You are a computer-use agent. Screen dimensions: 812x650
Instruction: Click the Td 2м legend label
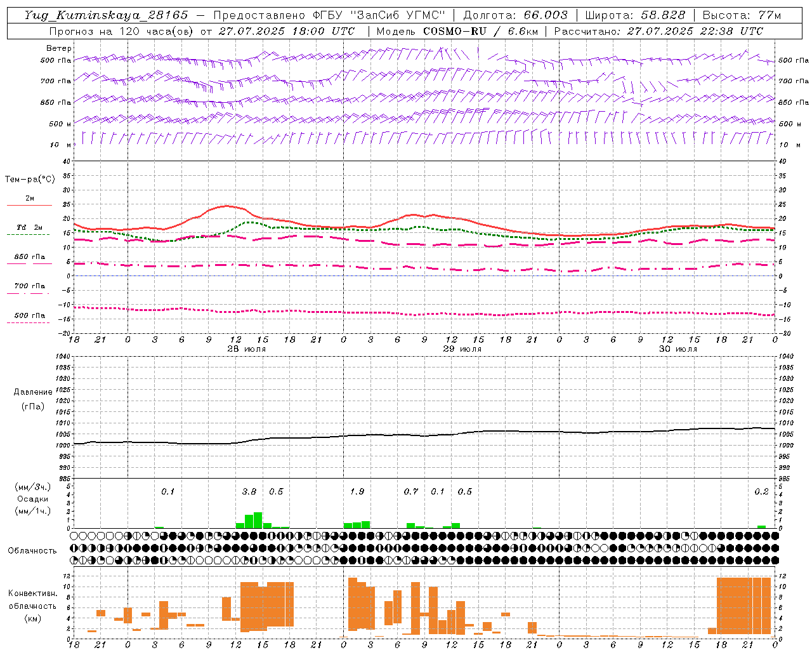(x=30, y=227)
